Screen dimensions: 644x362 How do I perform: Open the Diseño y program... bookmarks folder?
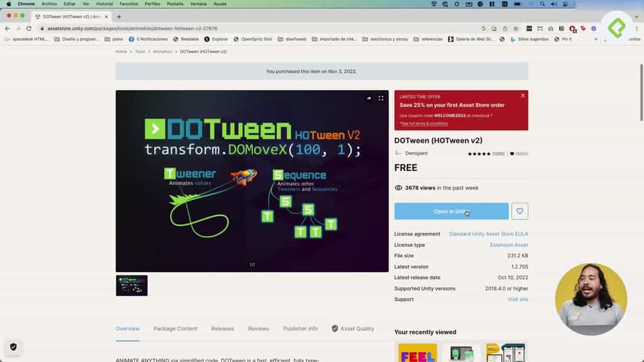click(76, 39)
